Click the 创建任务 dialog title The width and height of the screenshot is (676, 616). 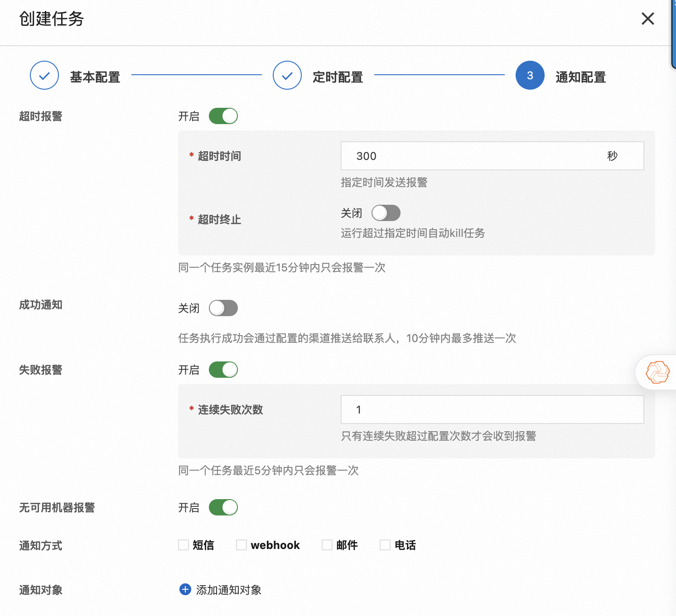coord(52,19)
